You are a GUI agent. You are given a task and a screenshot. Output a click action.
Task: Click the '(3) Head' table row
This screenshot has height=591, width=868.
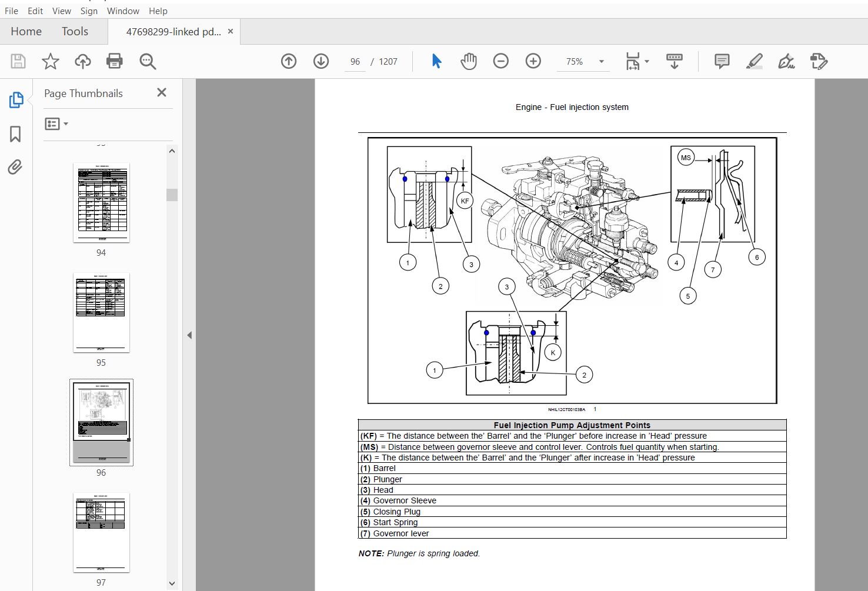[x=572, y=490]
